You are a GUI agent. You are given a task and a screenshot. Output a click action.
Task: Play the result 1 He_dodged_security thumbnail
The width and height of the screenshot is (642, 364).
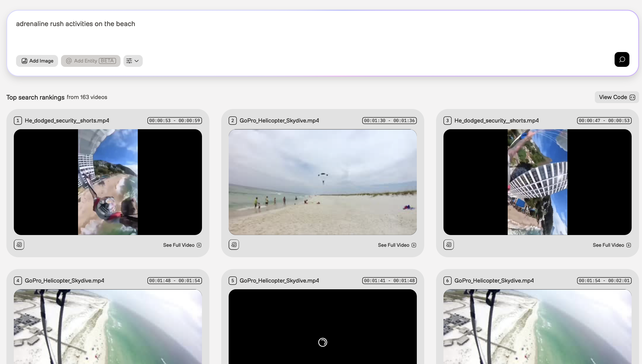(x=108, y=182)
